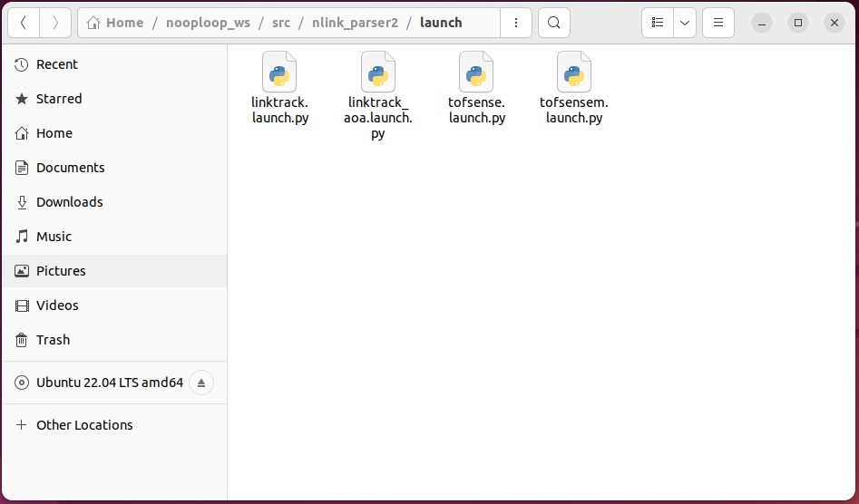Select the linktrack_aoa.launch.py file icon
This screenshot has width=859, height=504.
pyautogui.click(x=377, y=73)
